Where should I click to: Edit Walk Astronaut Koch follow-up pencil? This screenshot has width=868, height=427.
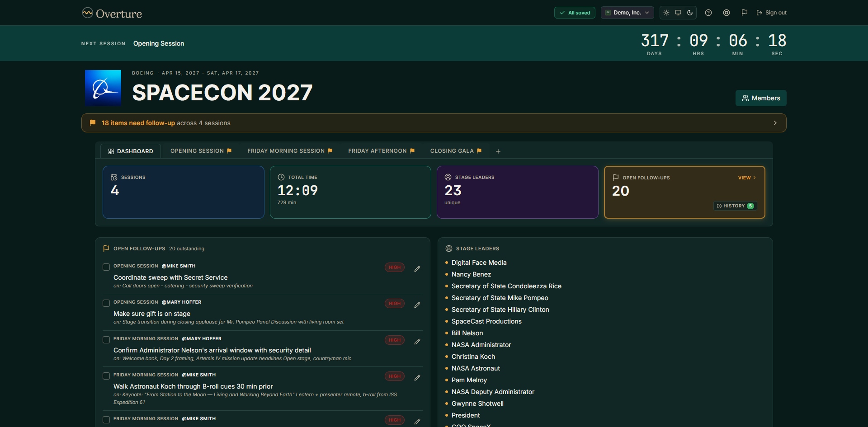(417, 378)
